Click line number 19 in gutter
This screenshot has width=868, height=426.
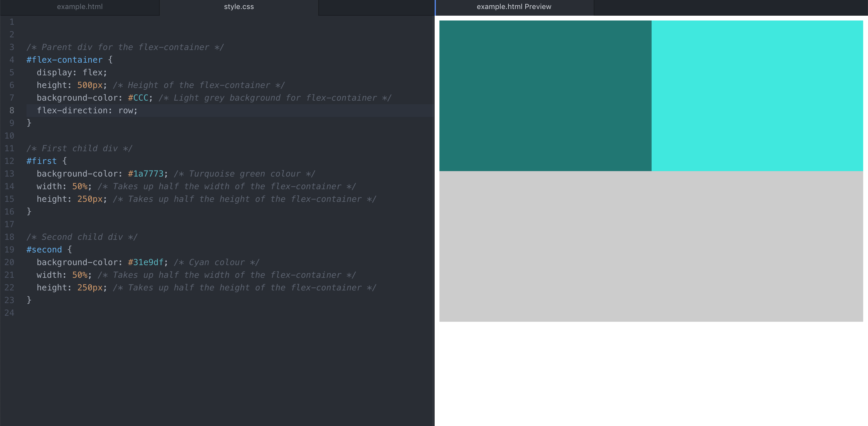click(x=9, y=249)
